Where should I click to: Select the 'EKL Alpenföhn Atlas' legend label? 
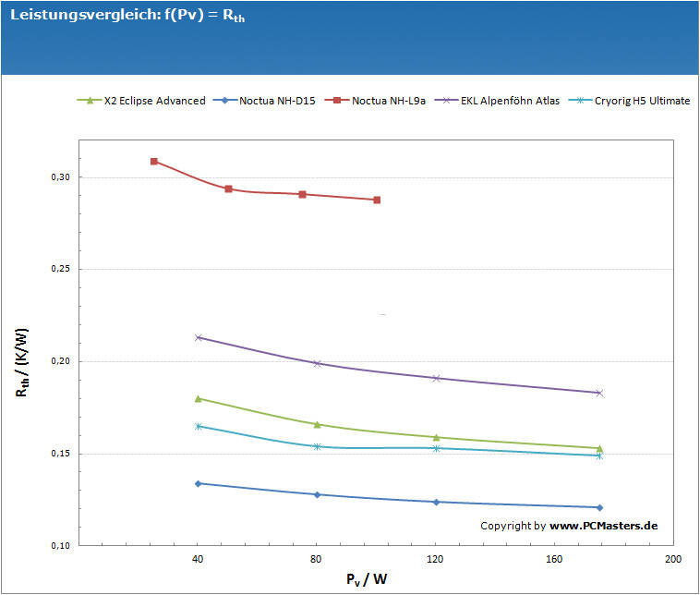point(511,101)
